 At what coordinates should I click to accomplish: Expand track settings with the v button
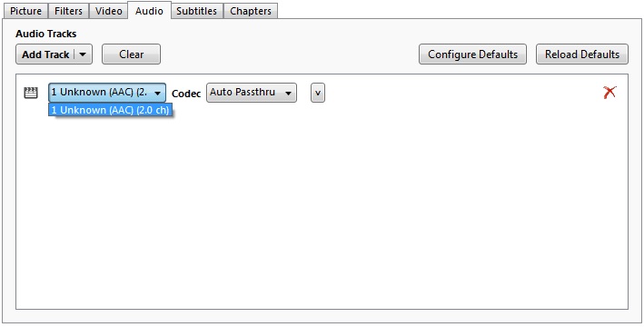(318, 93)
